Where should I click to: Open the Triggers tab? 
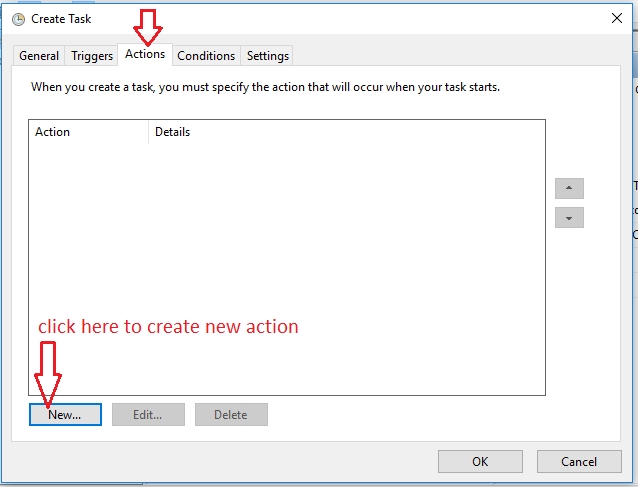coord(92,56)
